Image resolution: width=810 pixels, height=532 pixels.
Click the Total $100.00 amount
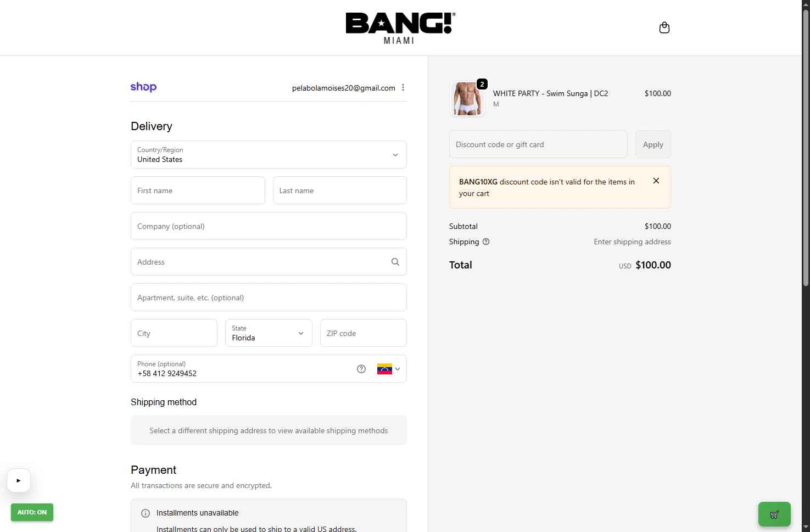click(653, 265)
